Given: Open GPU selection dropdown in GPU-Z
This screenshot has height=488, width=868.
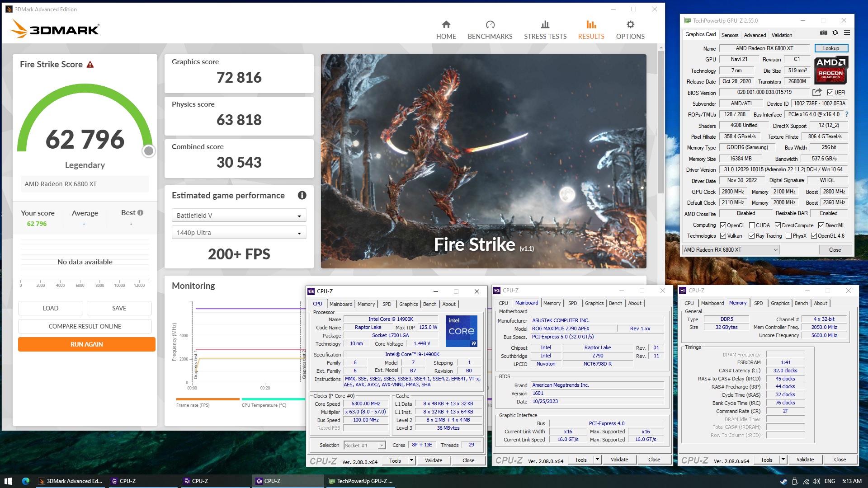Looking at the screenshot, I should [731, 250].
